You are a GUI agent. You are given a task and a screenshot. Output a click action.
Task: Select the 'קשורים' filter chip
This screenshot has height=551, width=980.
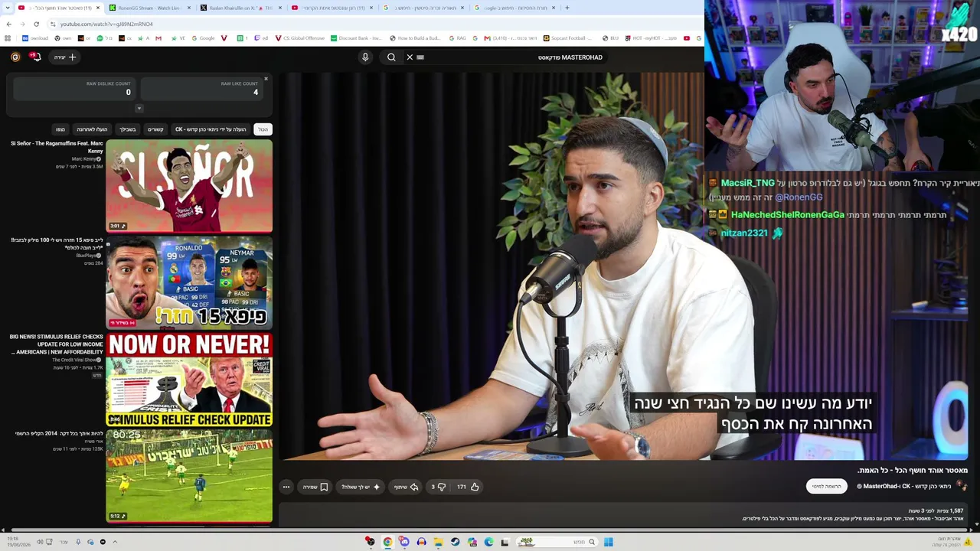point(155,129)
